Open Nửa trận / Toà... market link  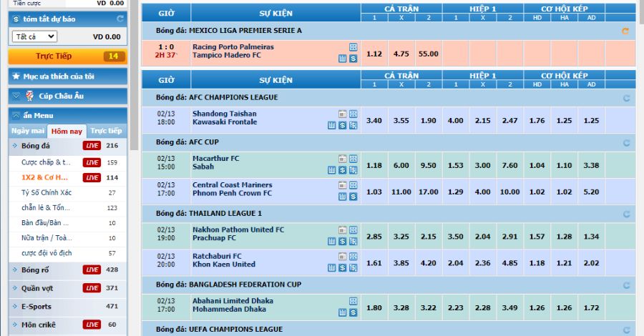click(x=47, y=238)
